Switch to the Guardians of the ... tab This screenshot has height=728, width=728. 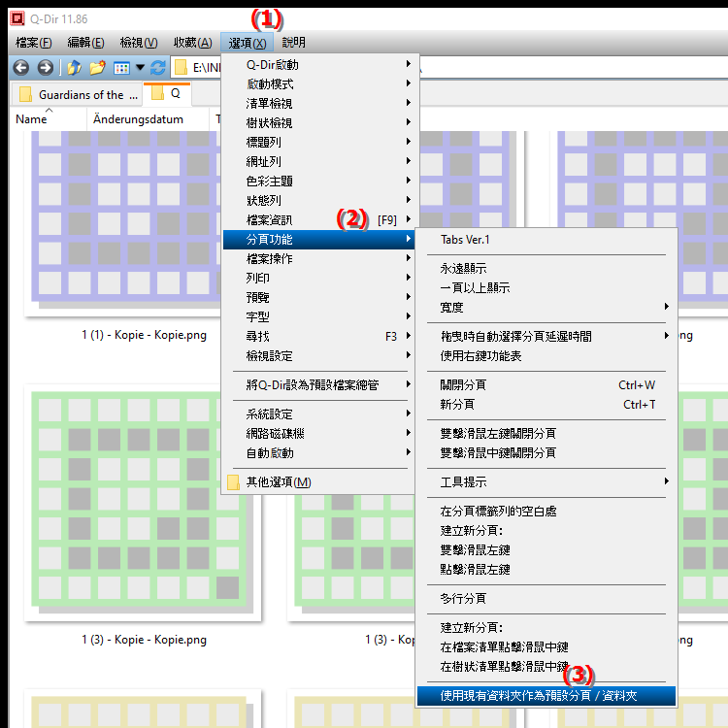[x=78, y=95]
